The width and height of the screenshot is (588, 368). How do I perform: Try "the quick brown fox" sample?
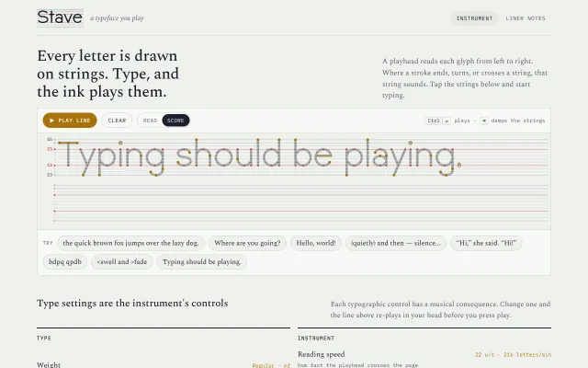point(130,243)
